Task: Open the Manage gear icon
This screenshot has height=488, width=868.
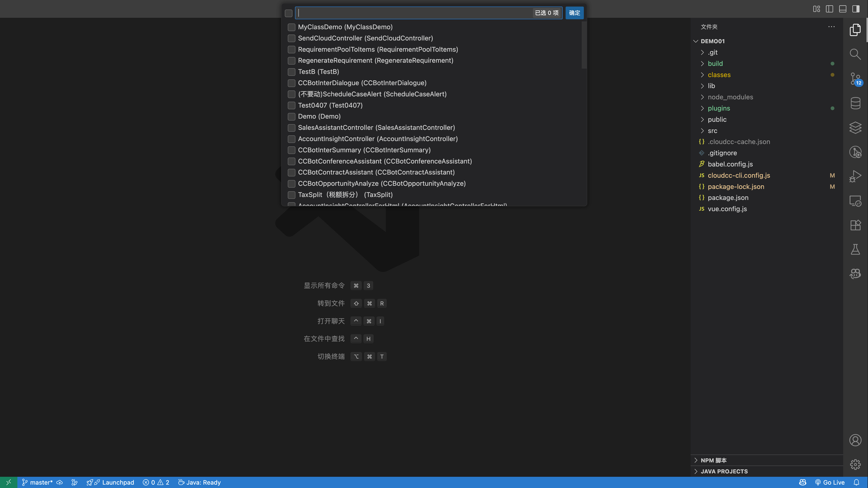Action: coord(855,465)
